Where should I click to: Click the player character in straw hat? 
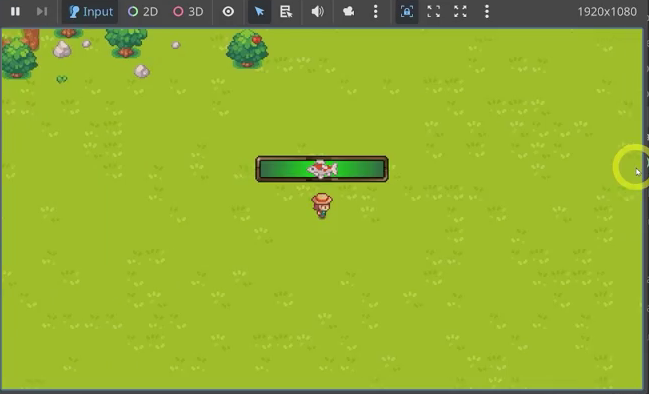[x=322, y=206]
